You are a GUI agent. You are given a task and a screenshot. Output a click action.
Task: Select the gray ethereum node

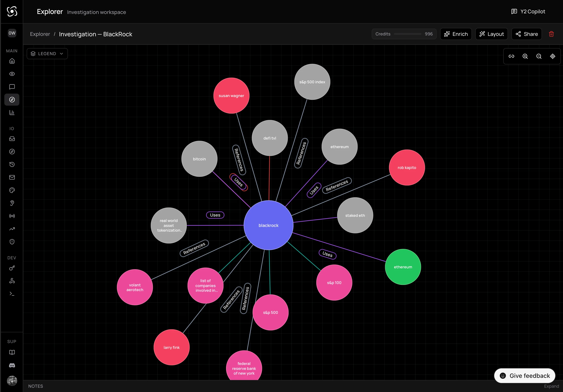click(340, 146)
